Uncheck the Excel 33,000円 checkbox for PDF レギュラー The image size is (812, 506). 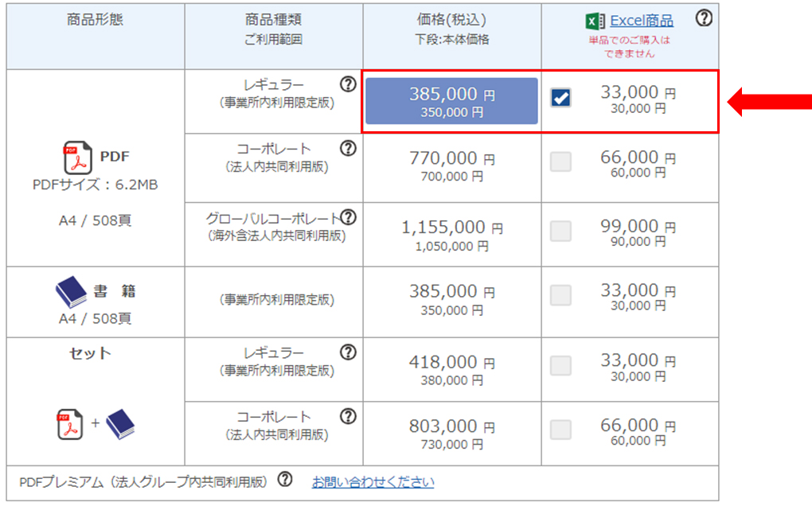point(561,98)
